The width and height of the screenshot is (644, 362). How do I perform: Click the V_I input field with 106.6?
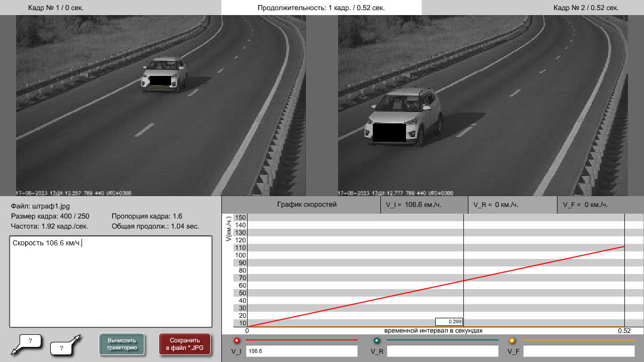[301, 351]
